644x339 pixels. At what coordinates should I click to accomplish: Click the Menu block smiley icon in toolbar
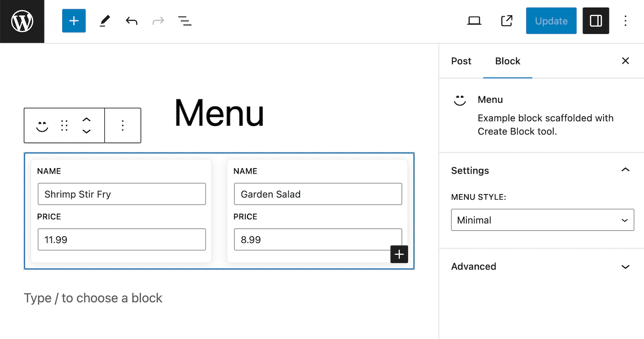coord(42,126)
